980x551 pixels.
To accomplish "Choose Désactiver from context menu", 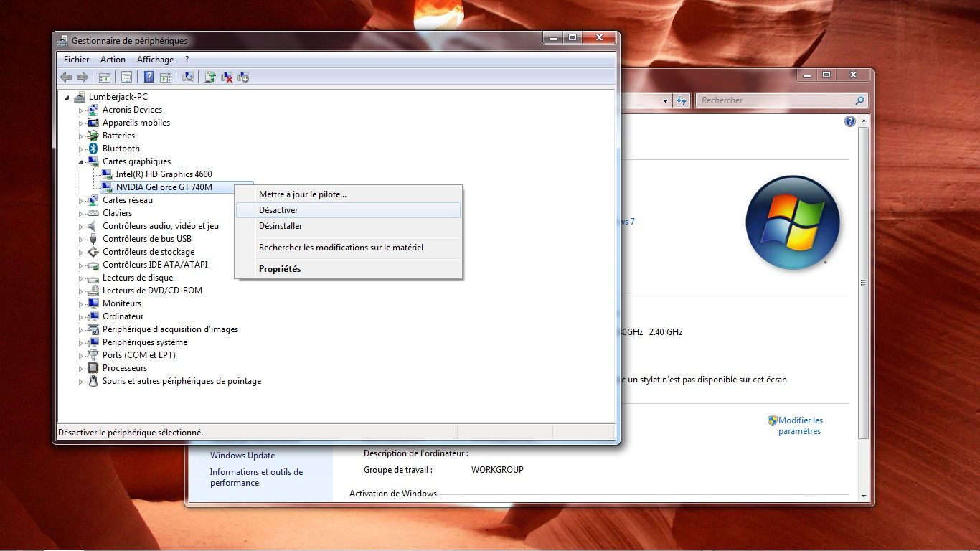I will pyautogui.click(x=349, y=210).
